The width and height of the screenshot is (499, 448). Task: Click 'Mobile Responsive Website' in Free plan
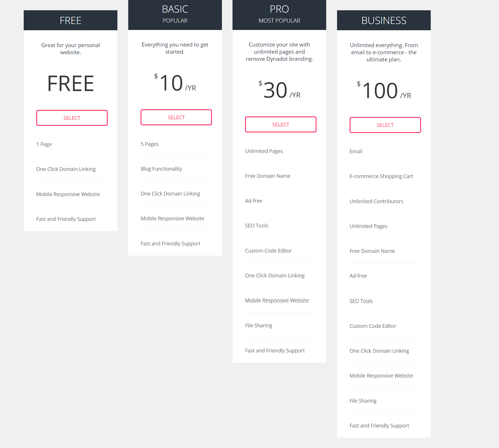tap(68, 194)
